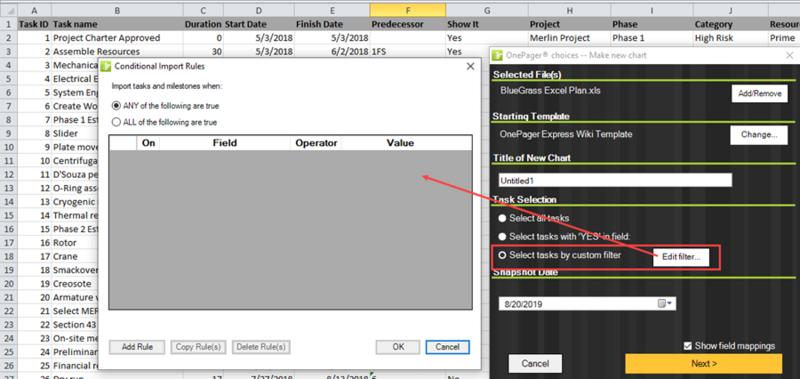Click 'BlueGrass Excel Plan.xls' file name
Screen dimensions: 800x379
tap(552, 91)
